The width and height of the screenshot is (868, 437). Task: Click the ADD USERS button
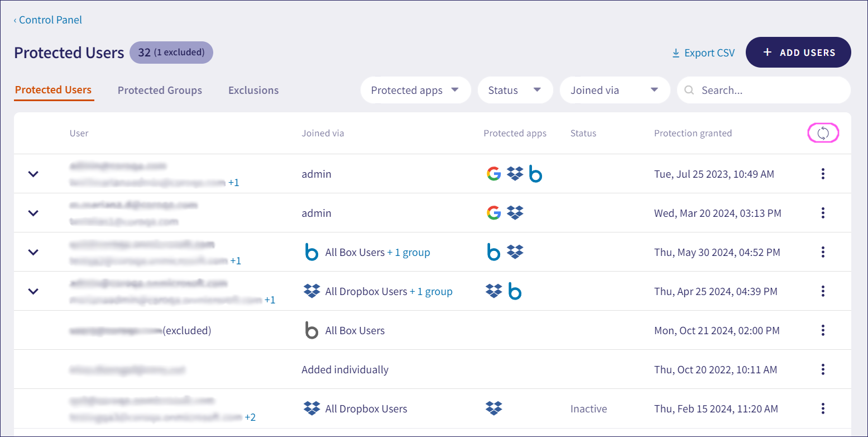798,53
